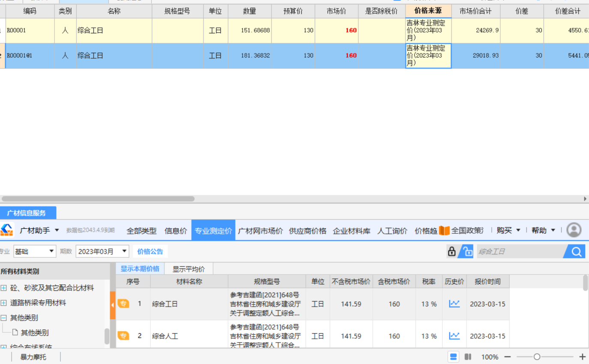
Task: Click the 市场价 column header
Action: 336,11
